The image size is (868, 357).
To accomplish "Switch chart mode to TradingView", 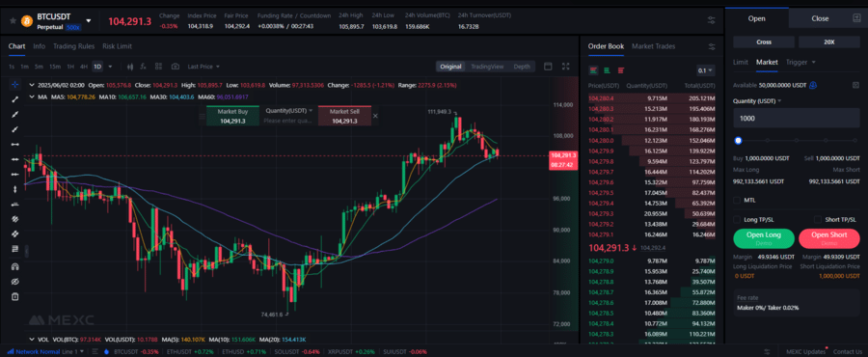I will (x=487, y=67).
